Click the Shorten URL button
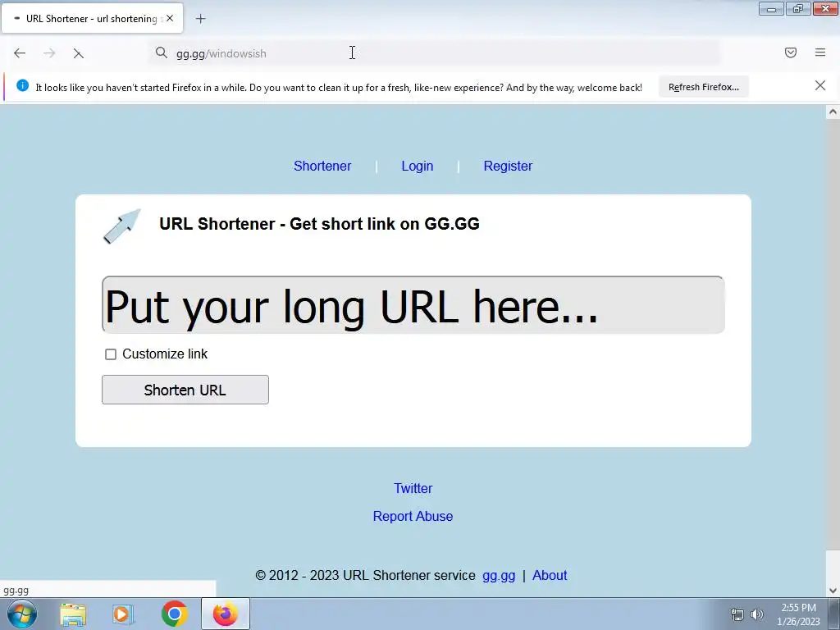 185,390
